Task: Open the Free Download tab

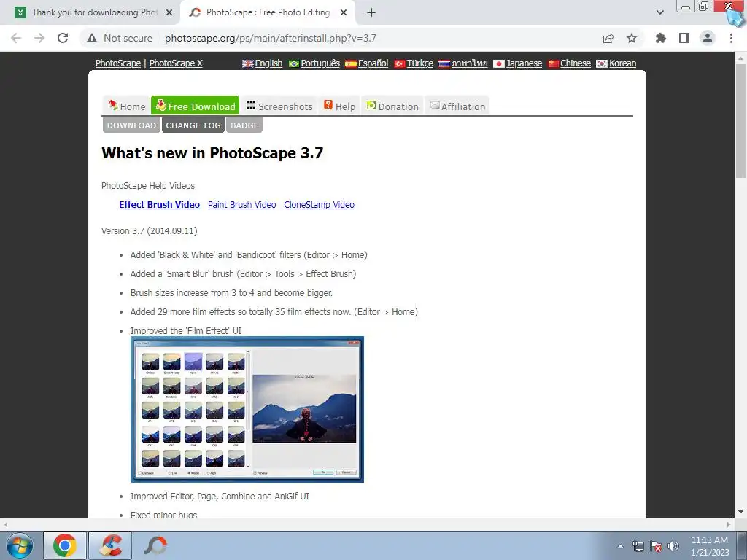Action: (x=196, y=106)
